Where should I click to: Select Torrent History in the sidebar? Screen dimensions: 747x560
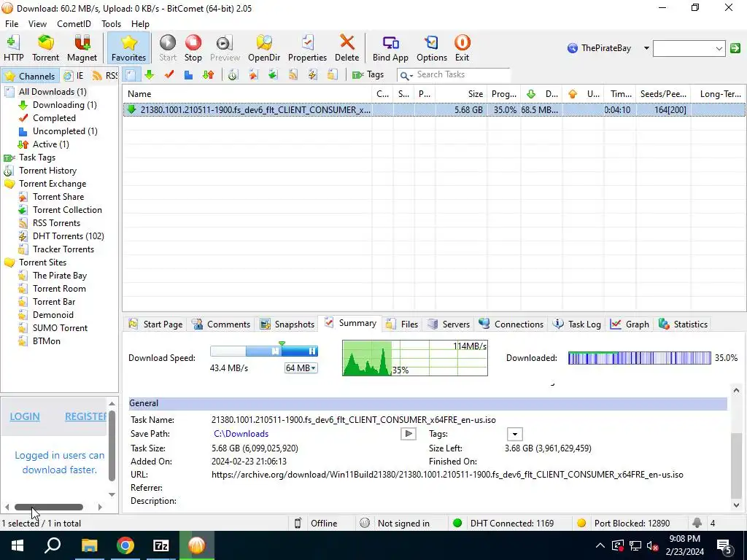(47, 171)
